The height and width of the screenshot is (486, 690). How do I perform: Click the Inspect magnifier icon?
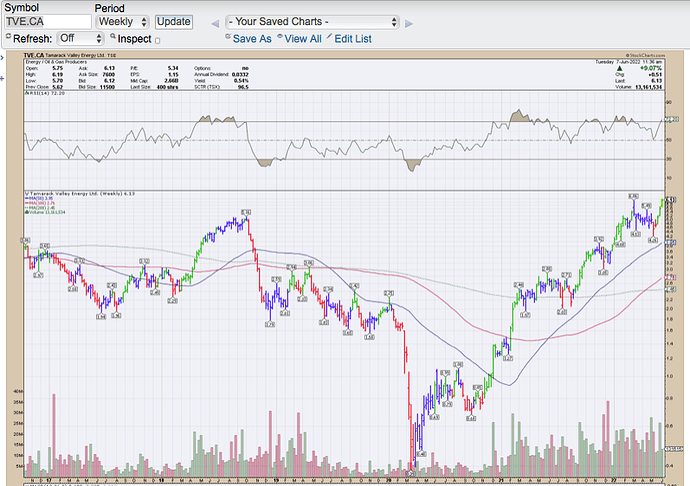113,36
